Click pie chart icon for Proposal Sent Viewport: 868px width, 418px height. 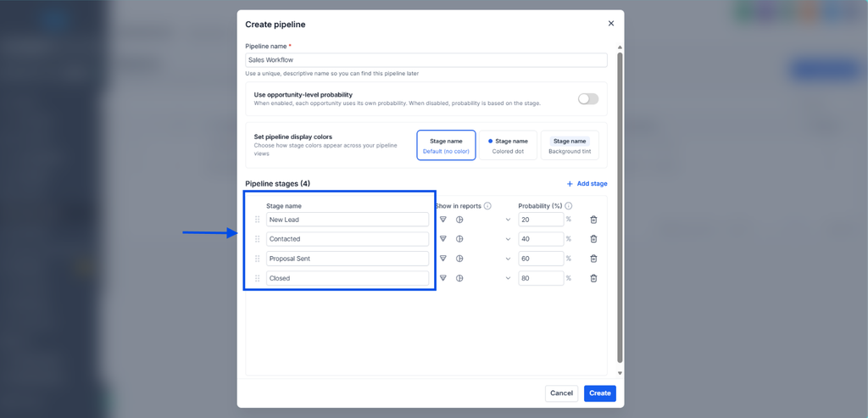click(x=459, y=259)
